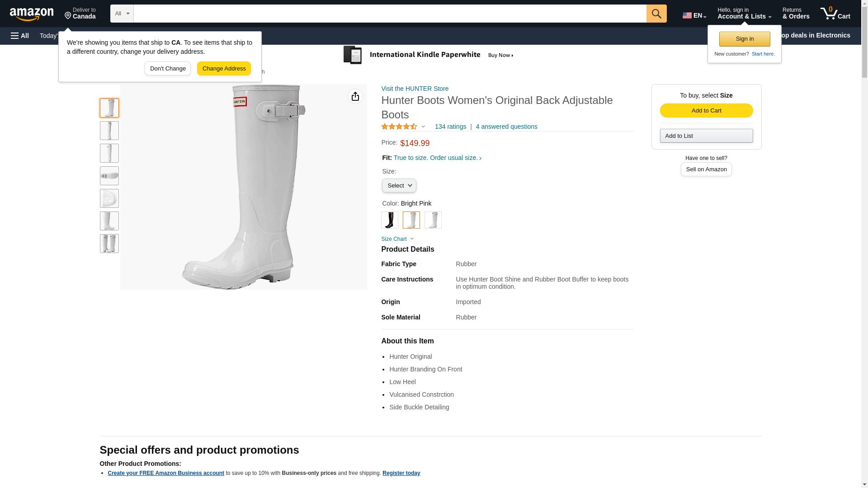Open the Size Select dropdown
This screenshot has height=488, width=868.
pyautogui.click(x=399, y=186)
